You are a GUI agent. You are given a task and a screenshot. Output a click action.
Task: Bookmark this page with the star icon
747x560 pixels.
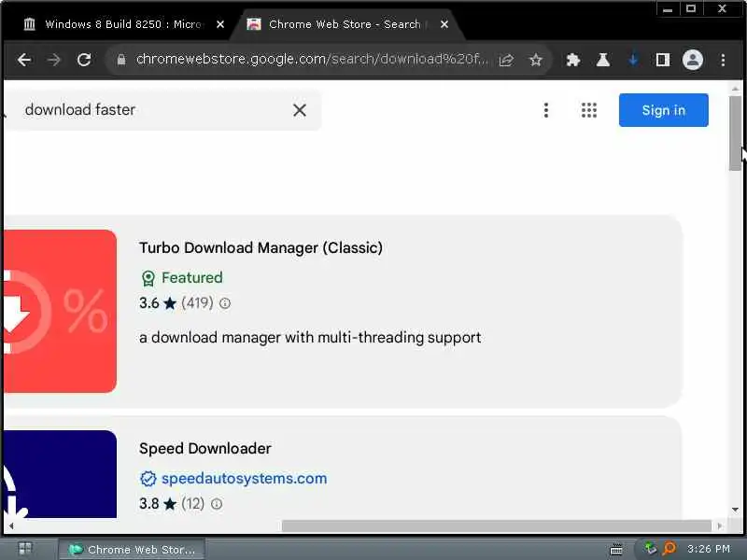(536, 60)
